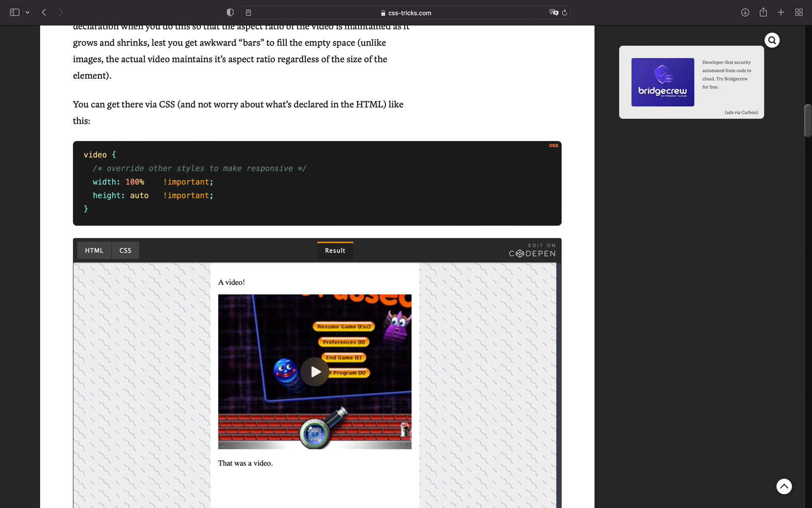Click the CSS language label on code block
The image size is (812, 508).
[x=554, y=145]
